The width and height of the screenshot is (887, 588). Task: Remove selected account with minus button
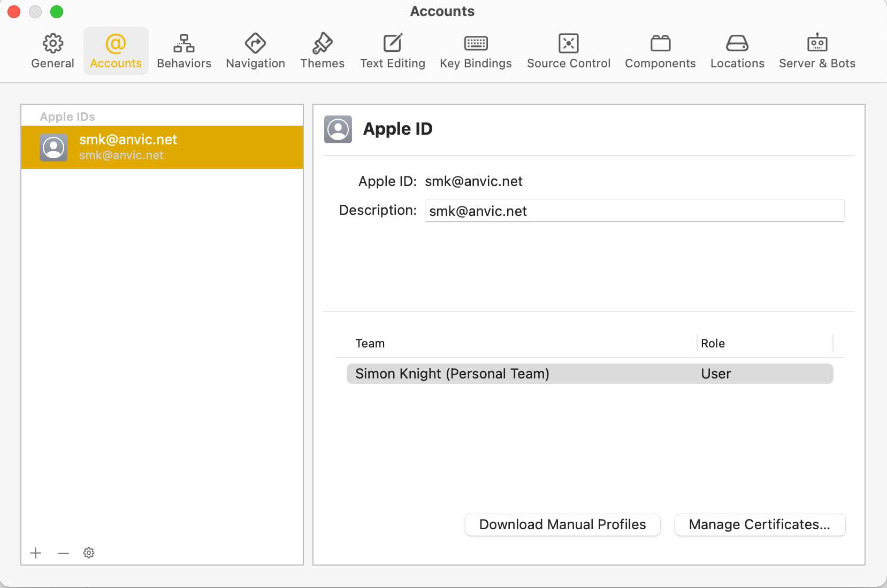tap(63, 553)
